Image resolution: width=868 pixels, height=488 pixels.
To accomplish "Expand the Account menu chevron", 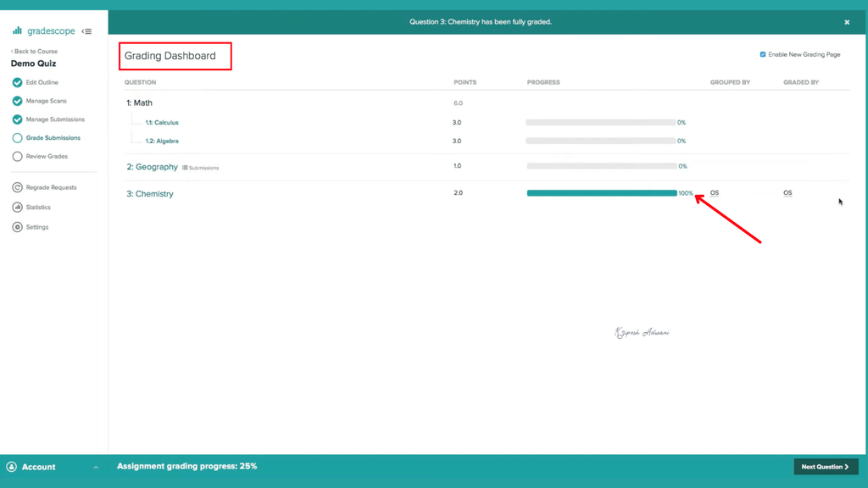I will [96, 468].
